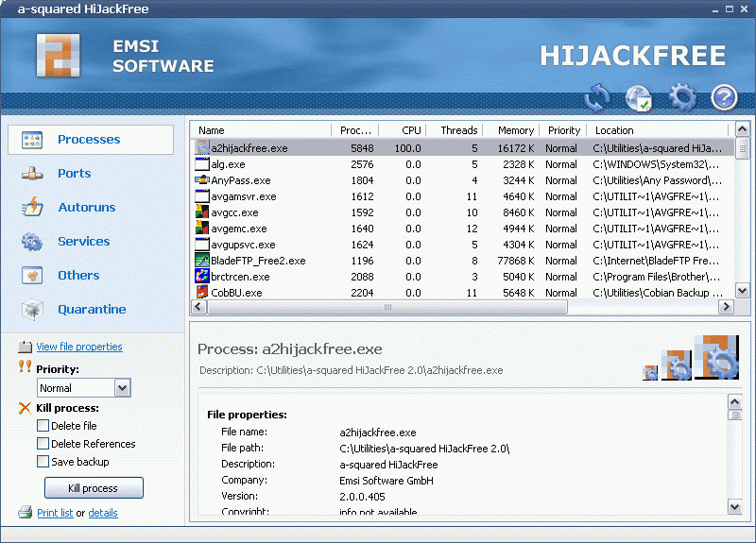Click the brctrcen.exe row icon
This screenshot has width=756, height=543.
coord(202,276)
